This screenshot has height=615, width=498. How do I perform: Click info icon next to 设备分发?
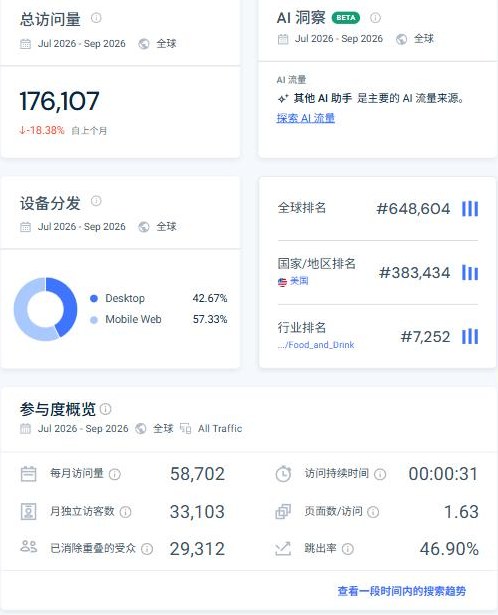[x=96, y=201]
